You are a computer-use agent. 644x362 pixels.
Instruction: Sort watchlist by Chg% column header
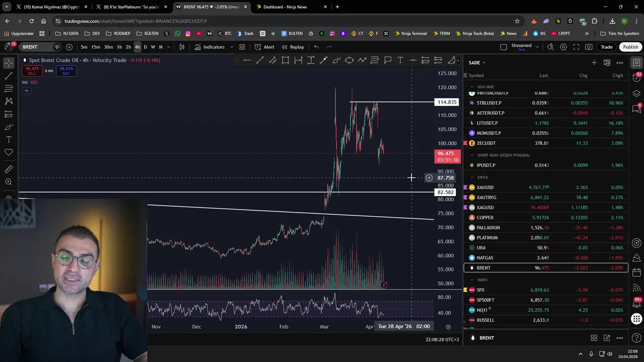617,75
